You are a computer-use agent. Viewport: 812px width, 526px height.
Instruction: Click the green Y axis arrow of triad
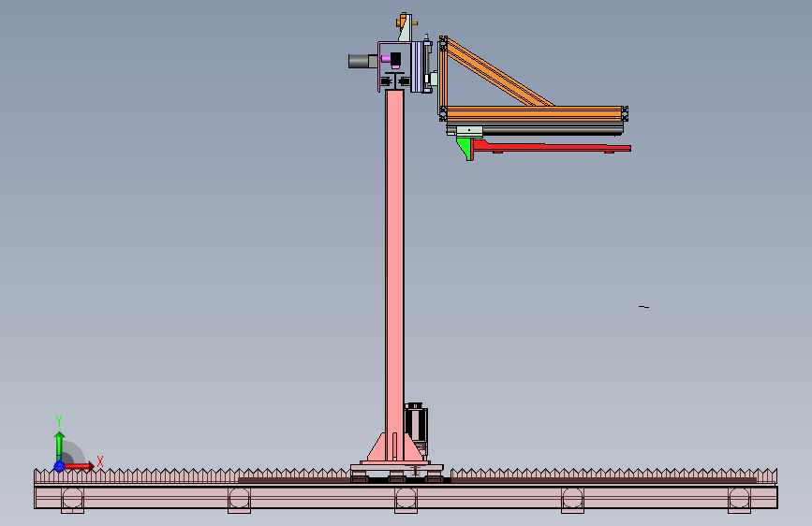click(59, 446)
